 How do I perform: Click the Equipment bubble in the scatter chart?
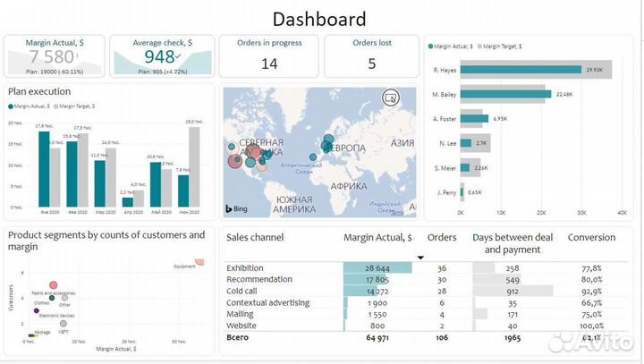tap(199, 260)
